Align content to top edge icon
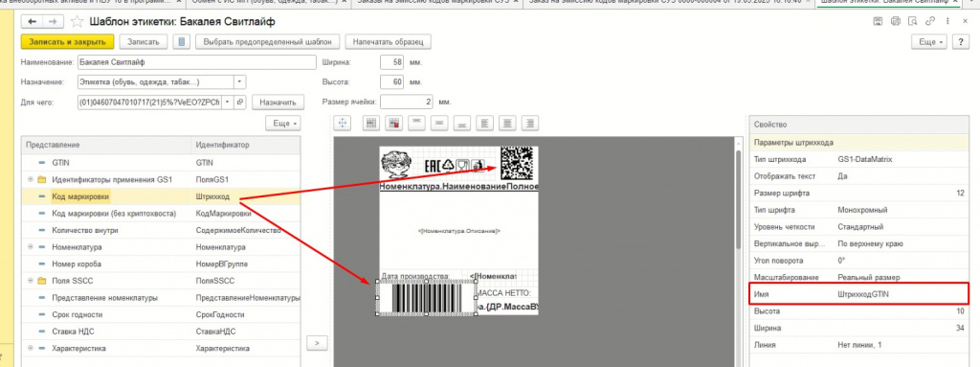The height and width of the screenshot is (367, 980). pos(416,124)
